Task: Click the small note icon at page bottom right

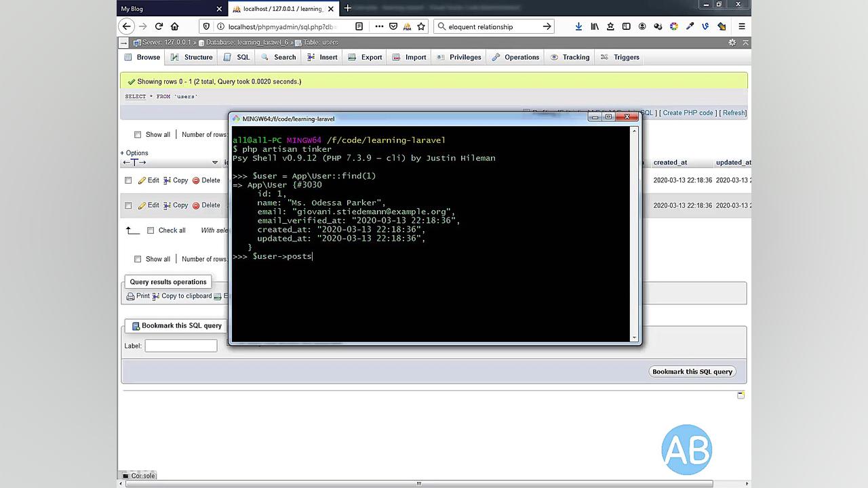Action: coord(741,394)
